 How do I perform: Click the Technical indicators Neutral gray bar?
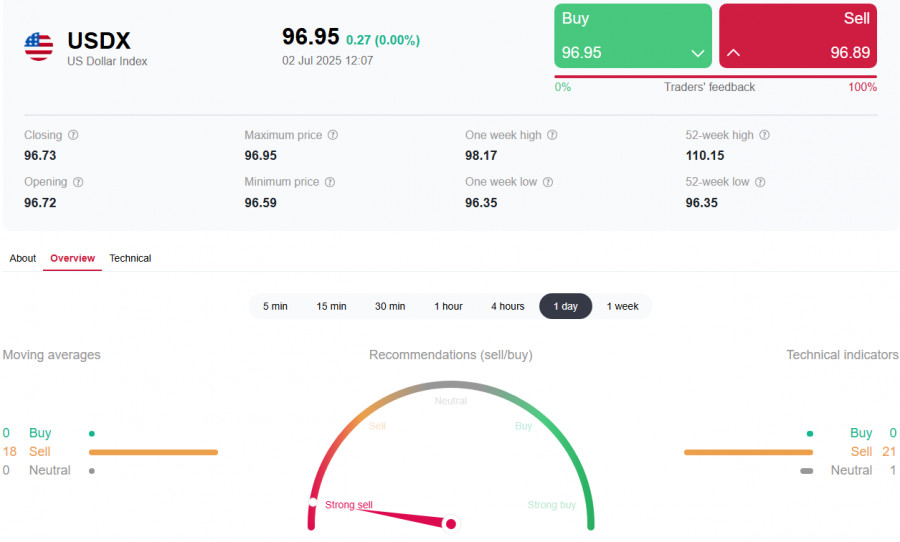[806, 471]
